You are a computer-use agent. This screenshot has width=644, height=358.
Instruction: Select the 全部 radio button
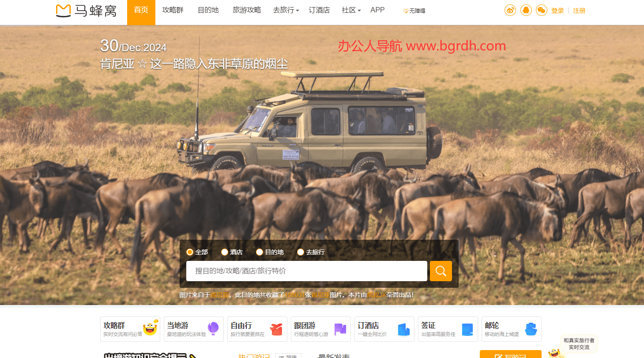(x=190, y=252)
